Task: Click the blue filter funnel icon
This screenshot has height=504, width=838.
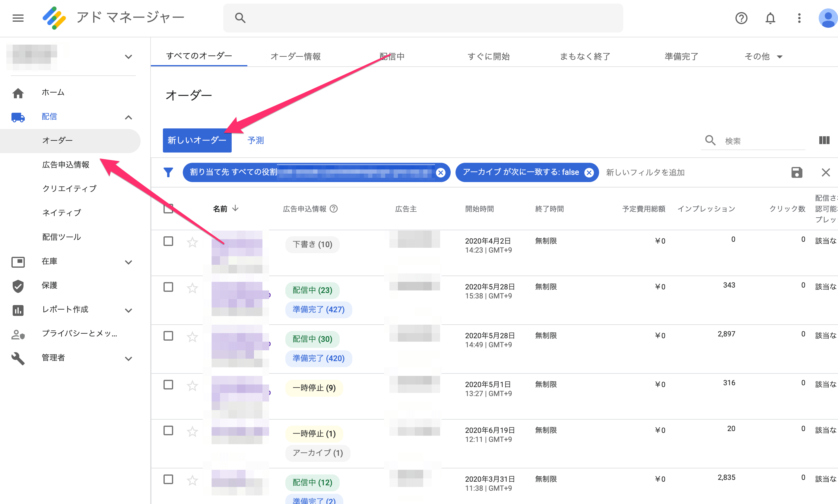Action: 168,172
